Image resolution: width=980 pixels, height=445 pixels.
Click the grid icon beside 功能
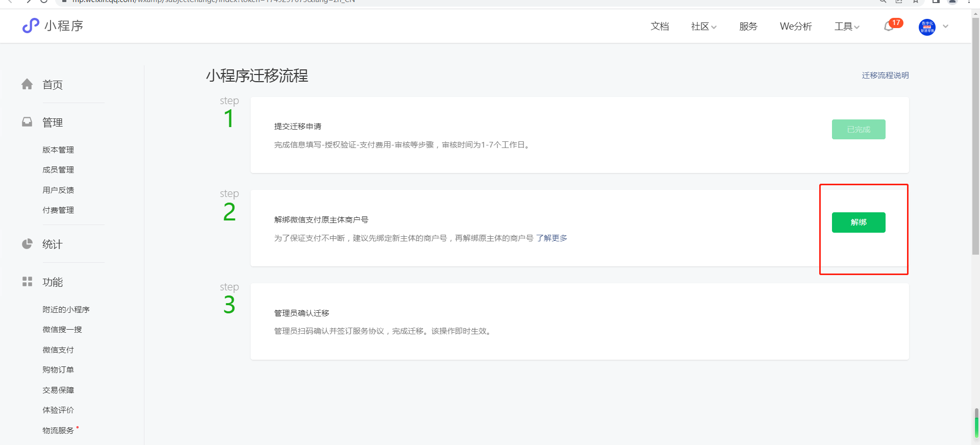pos(27,282)
